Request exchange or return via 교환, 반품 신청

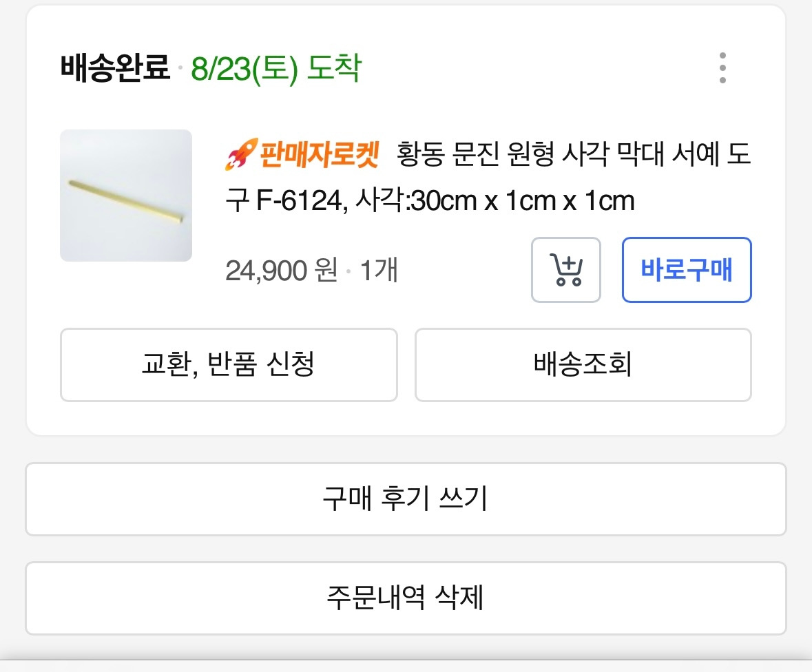point(229,365)
